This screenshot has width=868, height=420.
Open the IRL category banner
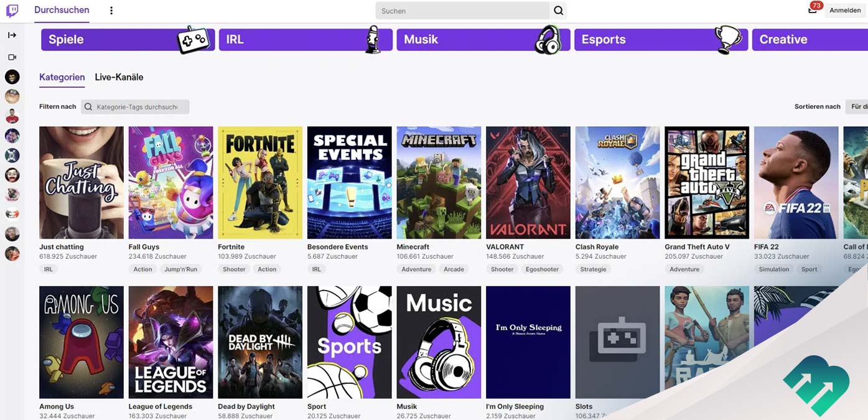point(306,39)
